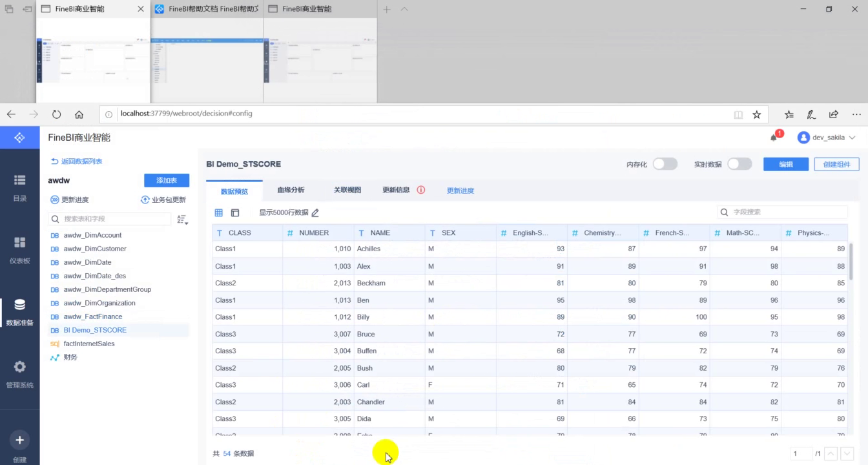868x465 pixels.
Task: Click the red update info warning icon
Action: tap(421, 190)
